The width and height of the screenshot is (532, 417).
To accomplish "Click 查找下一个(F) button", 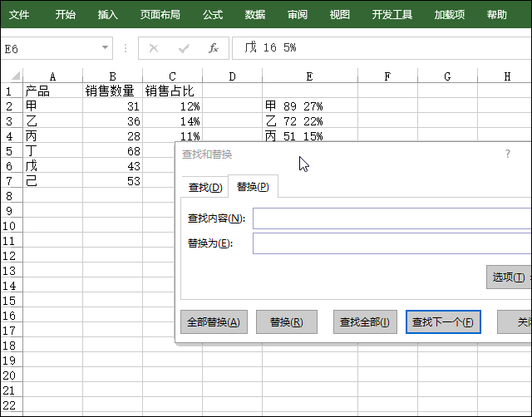I will [443, 321].
